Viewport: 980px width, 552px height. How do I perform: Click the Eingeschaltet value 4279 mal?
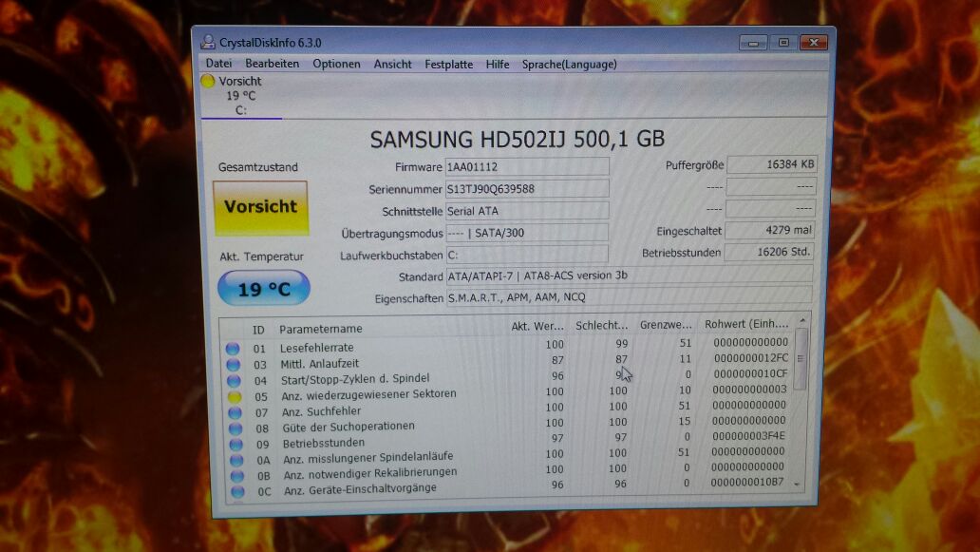769,230
